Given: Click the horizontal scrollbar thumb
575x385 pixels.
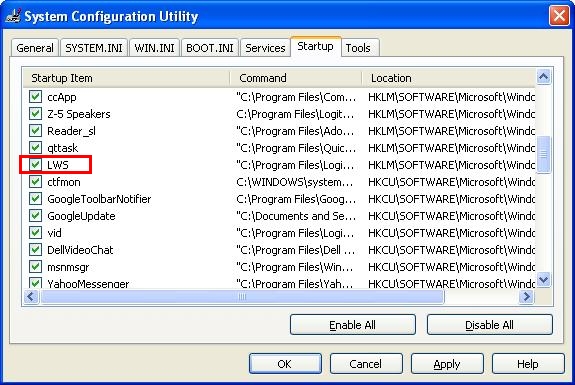Looking at the screenshot, I should (x=242, y=296).
